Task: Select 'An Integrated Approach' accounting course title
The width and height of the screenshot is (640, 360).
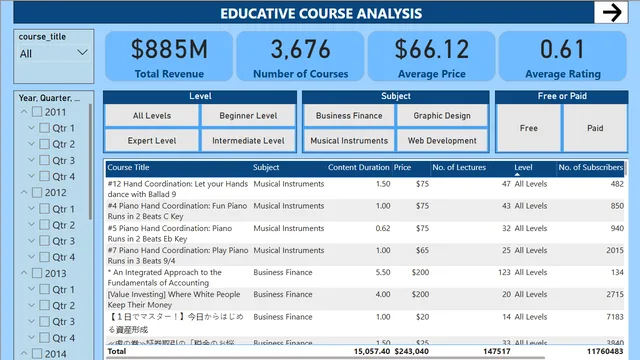Action: 164,278
